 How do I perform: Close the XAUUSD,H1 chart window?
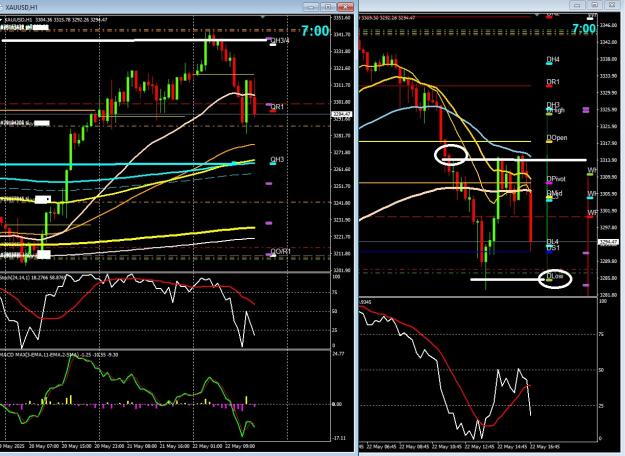(x=345, y=7)
